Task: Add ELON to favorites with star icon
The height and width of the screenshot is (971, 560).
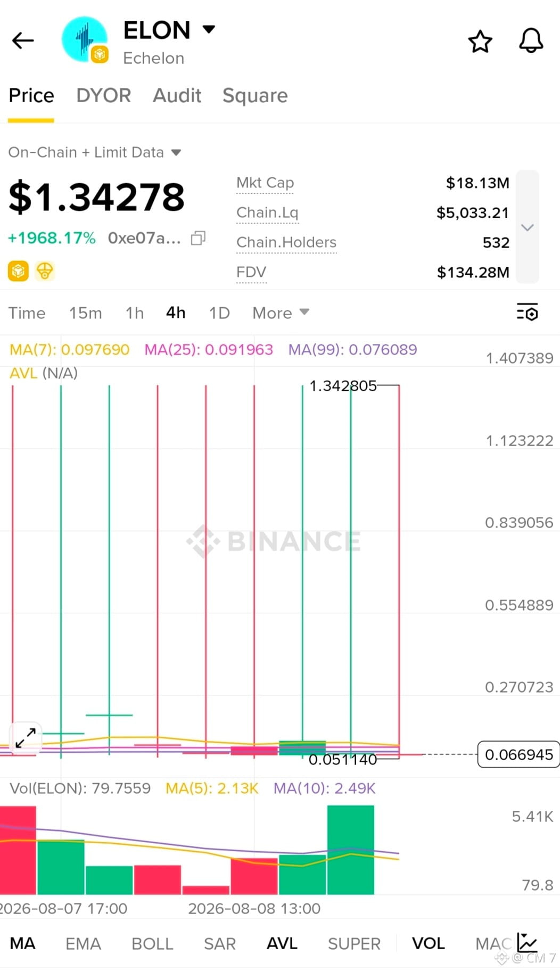Action: 480,42
